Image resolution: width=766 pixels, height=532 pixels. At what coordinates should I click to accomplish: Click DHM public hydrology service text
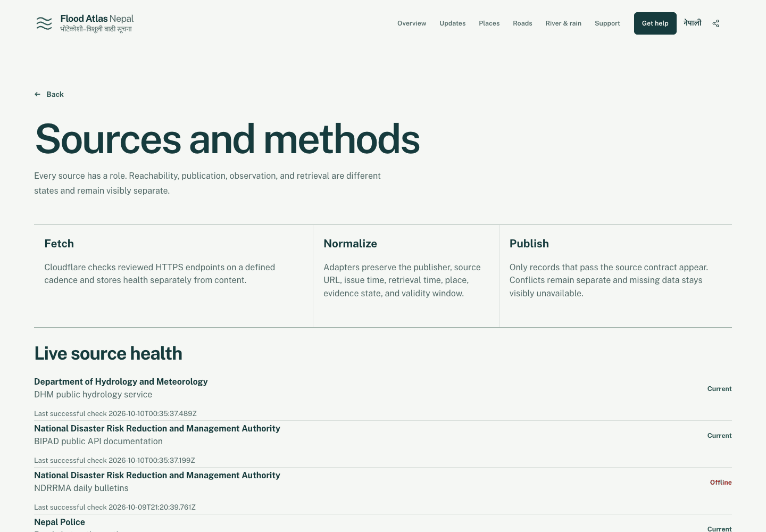coord(93,394)
